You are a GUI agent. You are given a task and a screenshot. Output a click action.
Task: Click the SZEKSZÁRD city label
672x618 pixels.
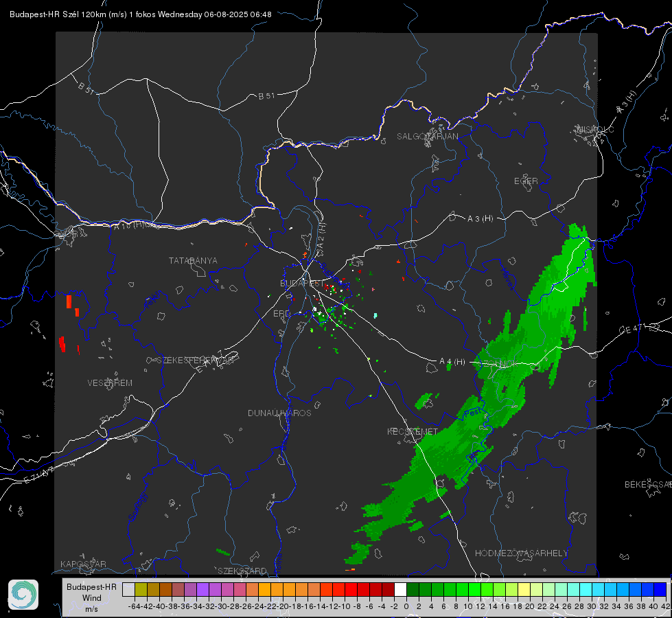tap(242, 571)
